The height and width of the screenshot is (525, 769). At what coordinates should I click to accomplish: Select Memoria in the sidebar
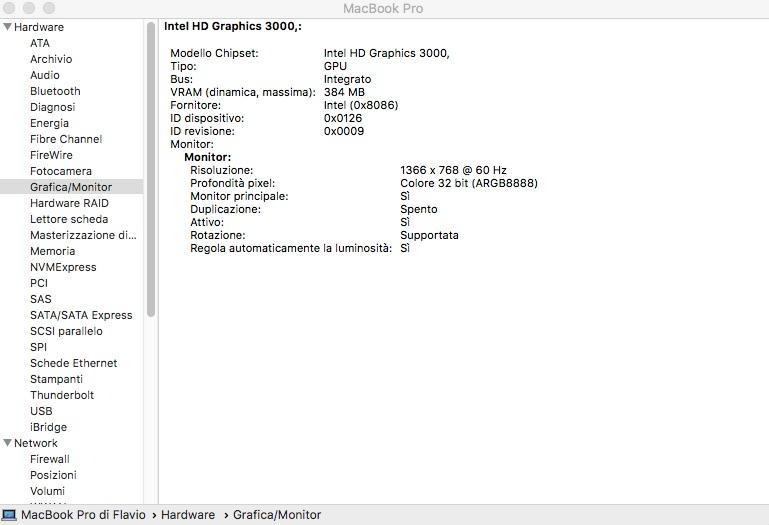tap(52, 251)
